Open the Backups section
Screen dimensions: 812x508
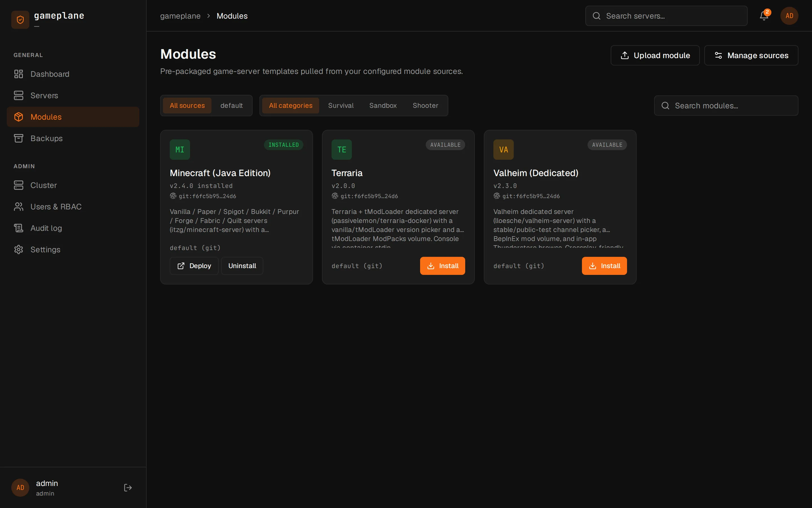tap(73, 138)
